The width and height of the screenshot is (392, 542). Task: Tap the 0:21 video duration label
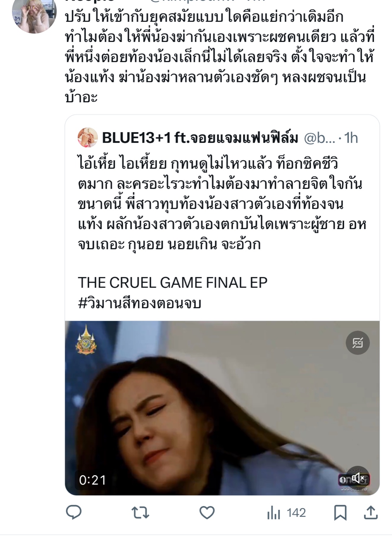pyautogui.click(x=93, y=480)
